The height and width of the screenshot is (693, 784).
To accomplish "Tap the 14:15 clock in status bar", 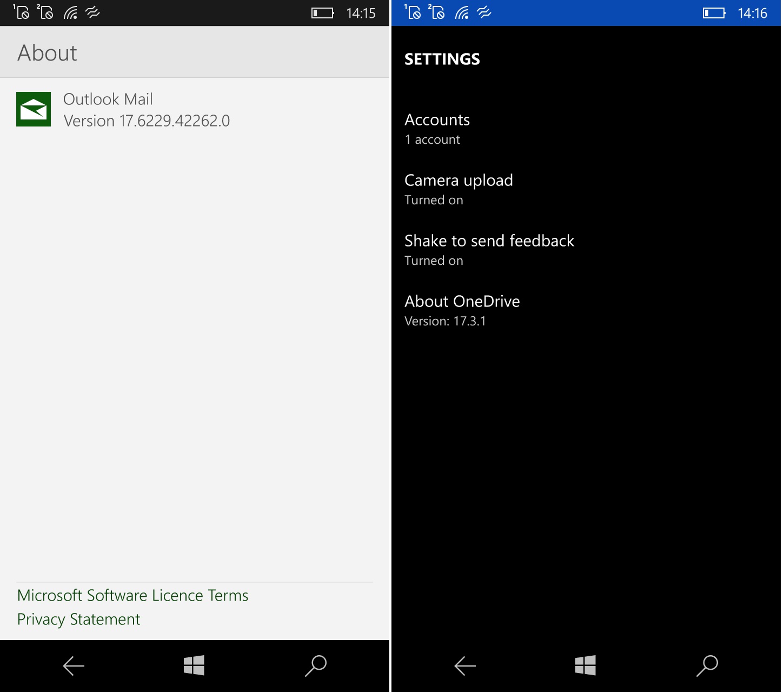I will point(361,13).
